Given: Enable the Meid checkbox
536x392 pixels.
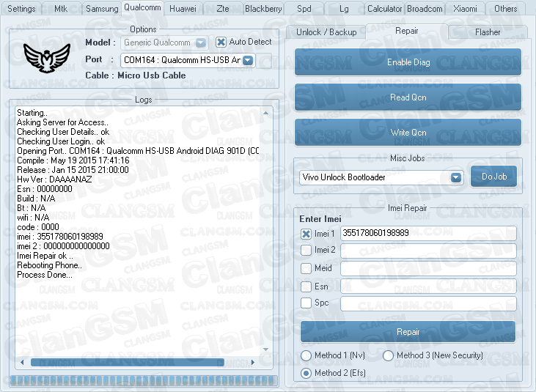Looking at the screenshot, I should 306,268.
